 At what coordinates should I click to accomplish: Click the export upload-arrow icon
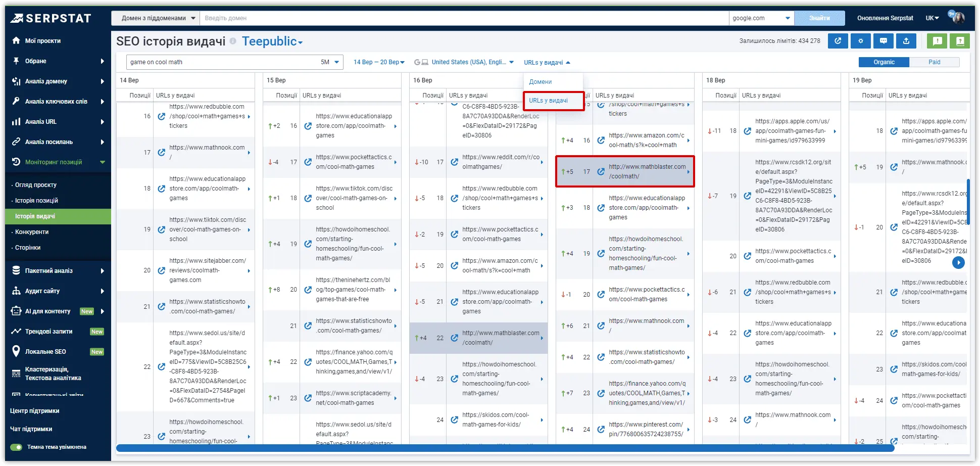[x=906, y=41]
